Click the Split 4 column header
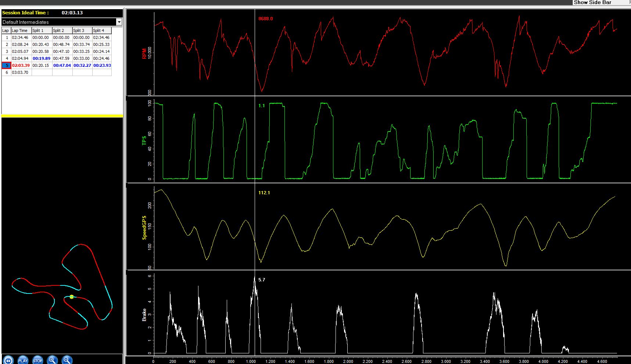This screenshot has height=364, width=631. 101,30
